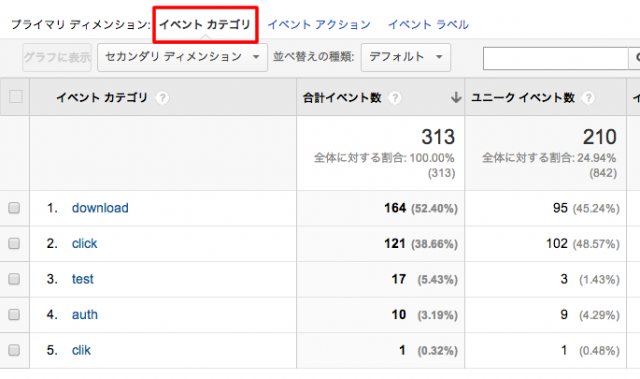The height and width of the screenshot is (379, 640).
Task: Click the グラフに表示 button
Action: (57, 57)
